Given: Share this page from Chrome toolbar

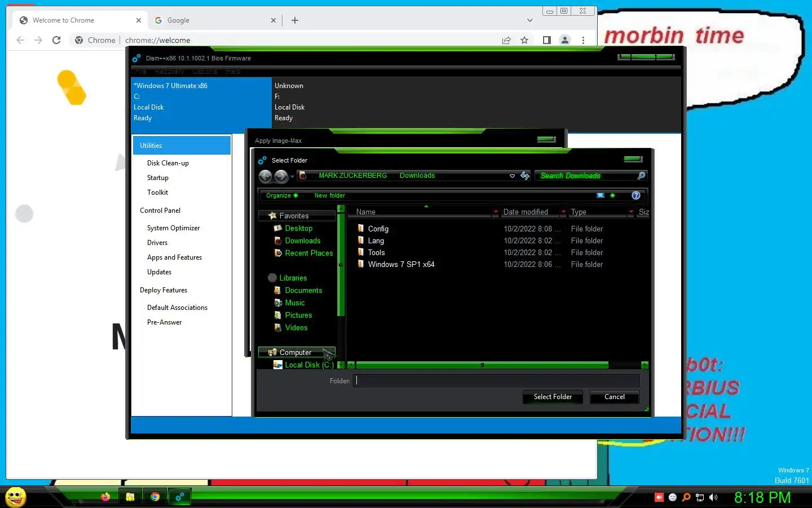Looking at the screenshot, I should coord(506,40).
